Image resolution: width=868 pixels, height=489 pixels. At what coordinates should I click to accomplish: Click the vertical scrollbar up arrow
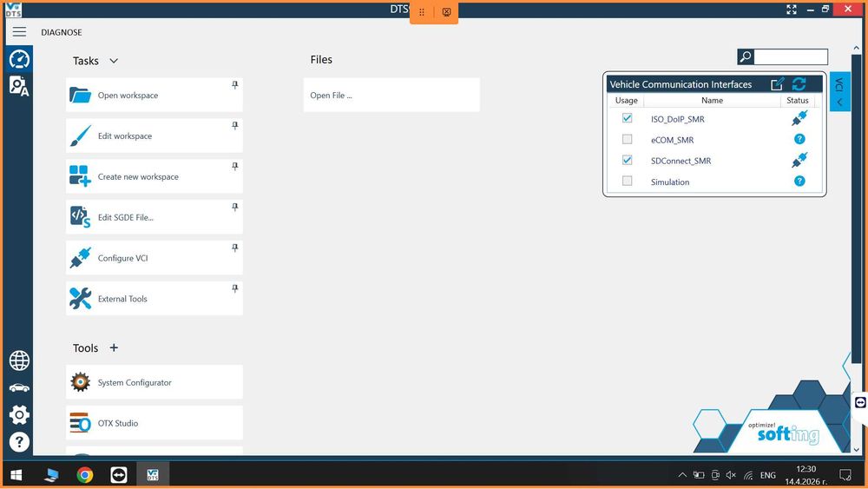[x=857, y=48]
